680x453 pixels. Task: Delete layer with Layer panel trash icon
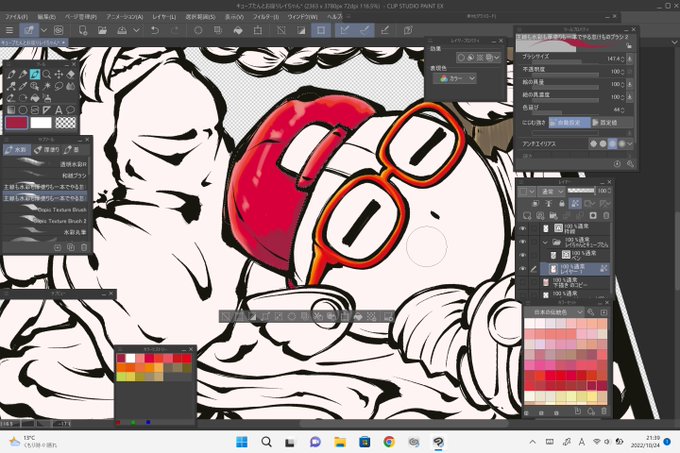606,215
